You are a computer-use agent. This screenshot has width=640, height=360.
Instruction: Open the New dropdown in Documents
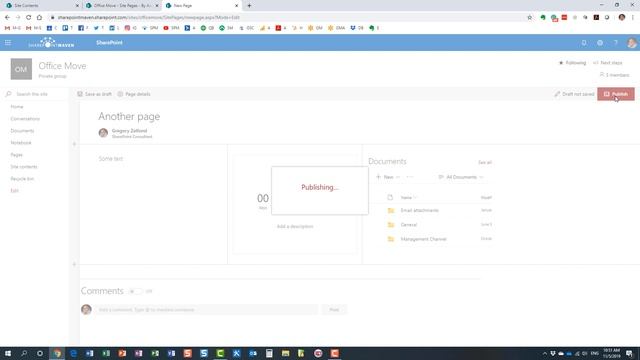[388, 177]
